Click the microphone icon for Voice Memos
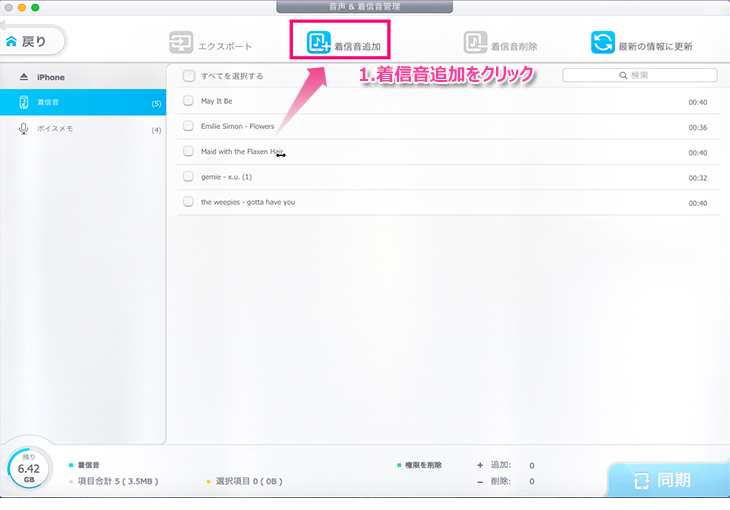Viewport: 730px width, 510px height. pyautogui.click(x=24, y=129)
